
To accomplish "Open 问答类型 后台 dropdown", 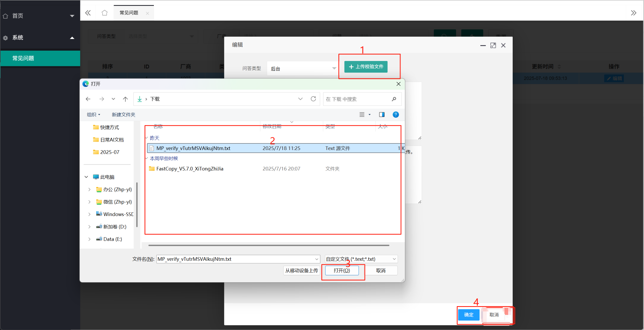I will click(302, 68).
